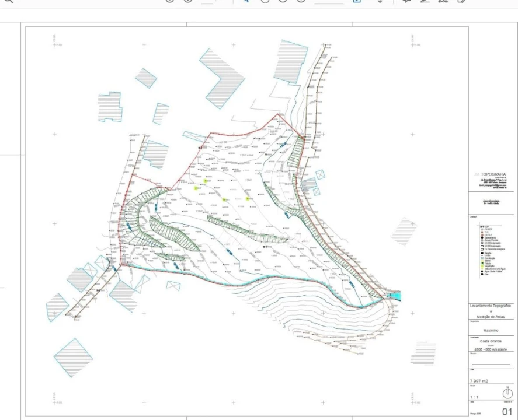Click the TOPOGRAFIA company header

493,174
